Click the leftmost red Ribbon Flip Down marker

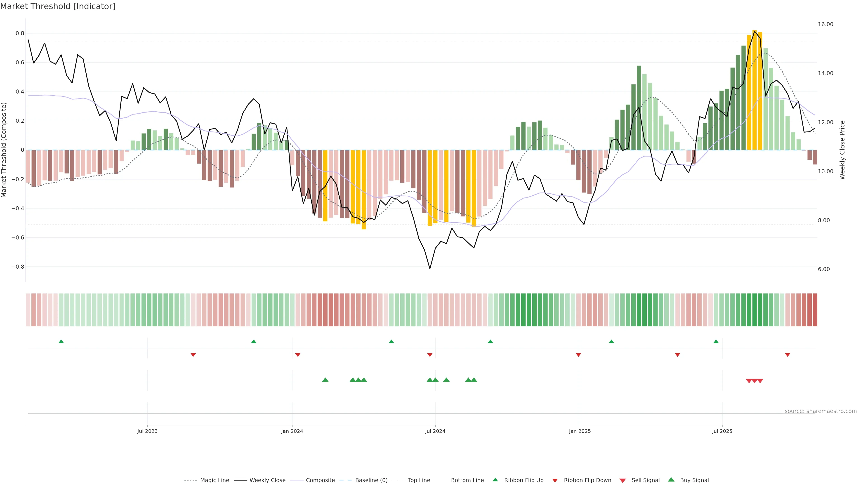click(193, 355)
